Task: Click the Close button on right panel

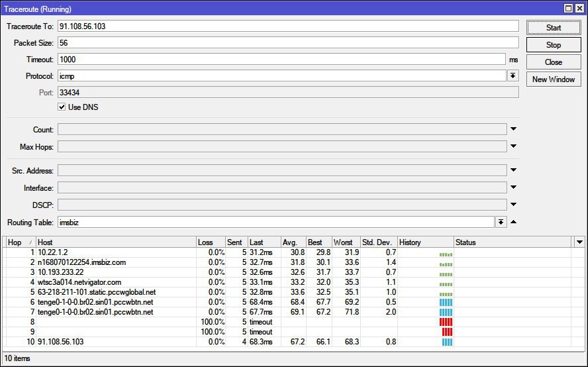Action: click(554, 62)
